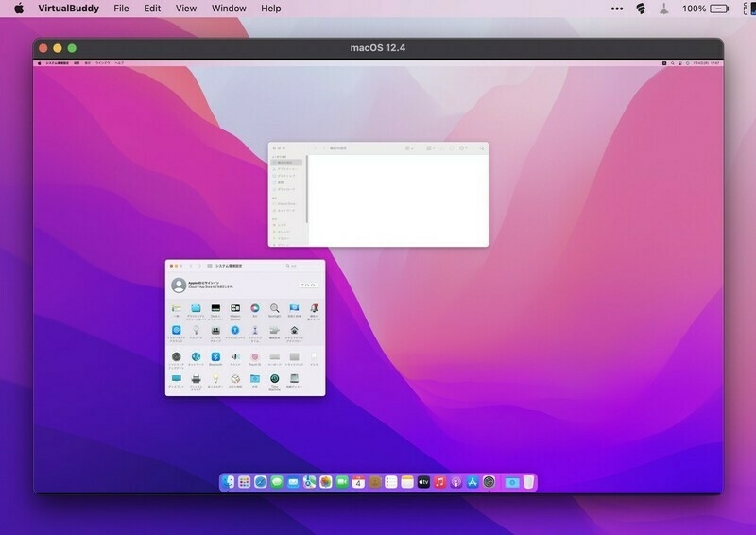Open the VirtualBuddy File menu

(x=121, y=9)
